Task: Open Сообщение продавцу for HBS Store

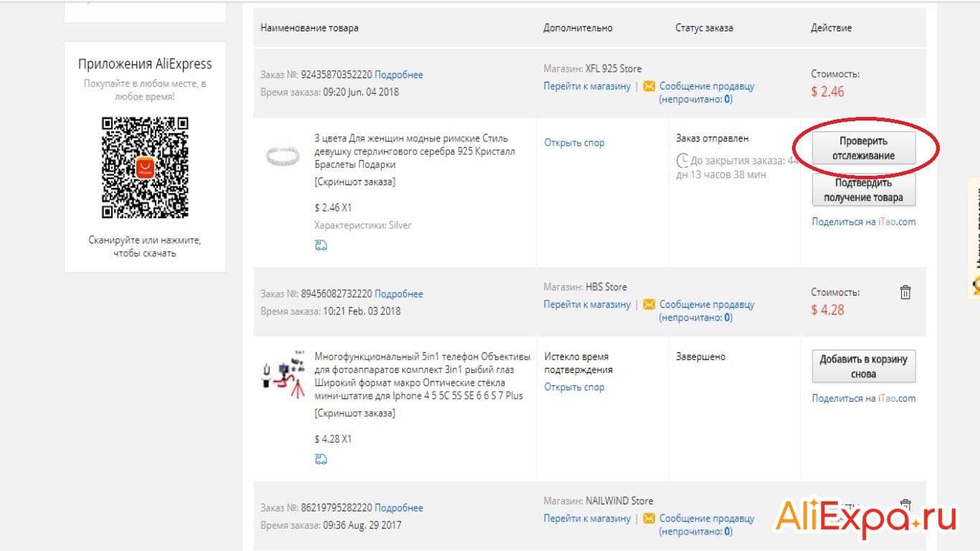Action: [707, 304]
